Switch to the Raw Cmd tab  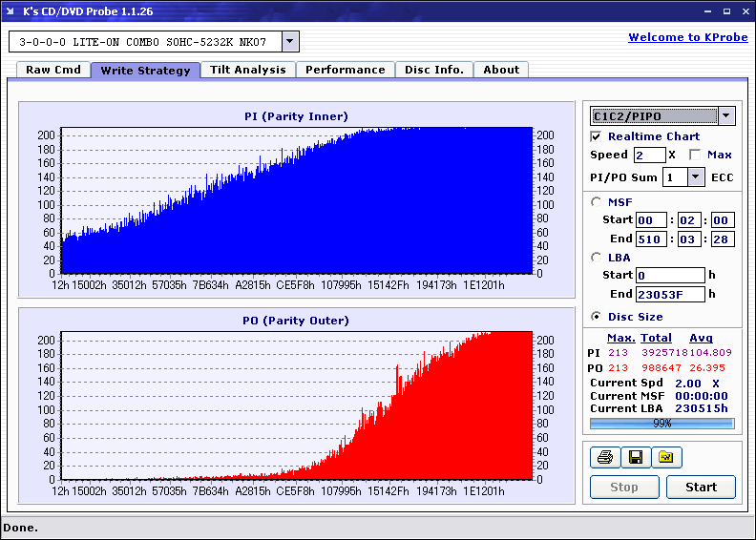click(x=53, y=70)
